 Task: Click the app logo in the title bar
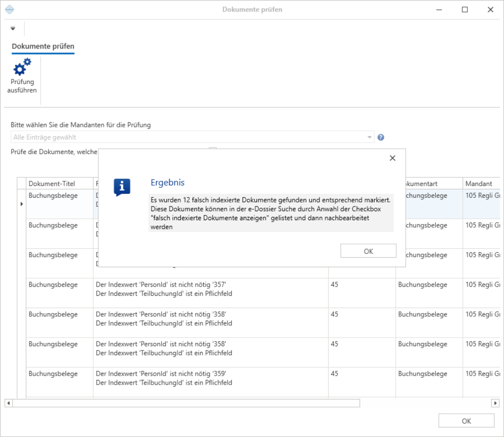tap(10, 10)
